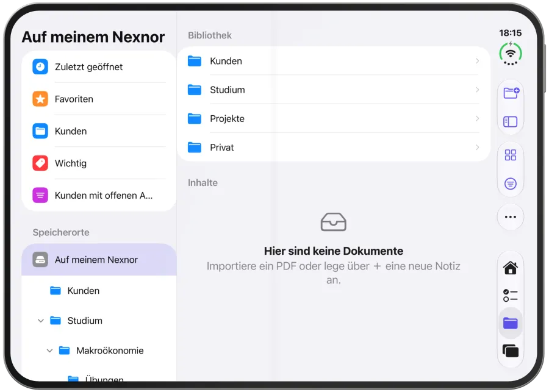Select Auf meinem Nexnor storage location

pyautogui.click(x=99, y=260)
